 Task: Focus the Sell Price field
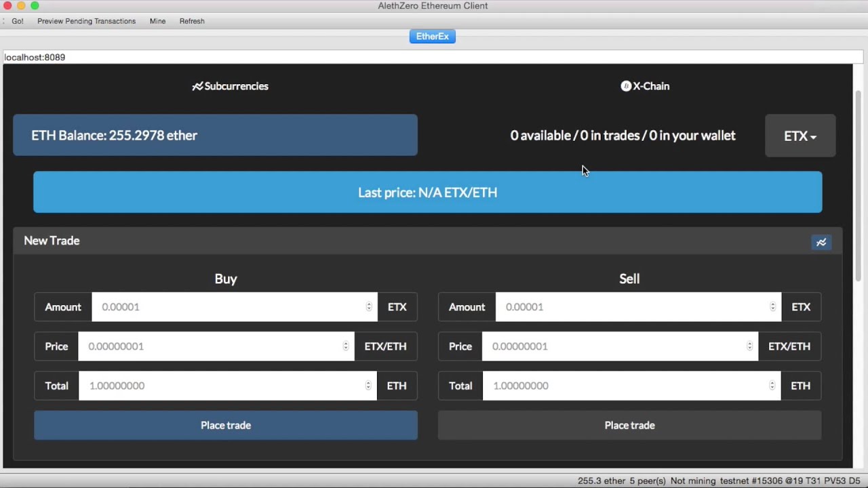pyautogui.click(x=620, y=346)
